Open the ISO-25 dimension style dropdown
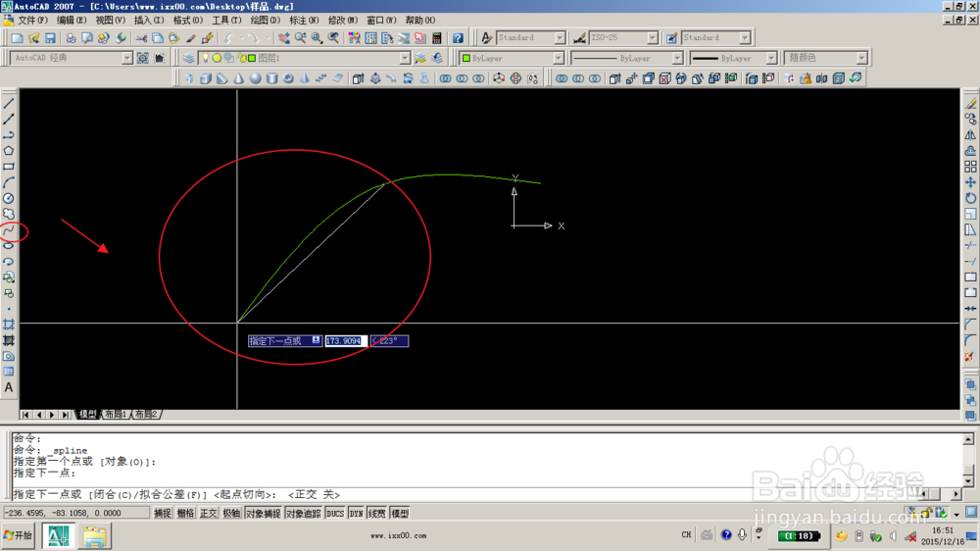Screen dimensions: 980x551 (x=652, y=38)
